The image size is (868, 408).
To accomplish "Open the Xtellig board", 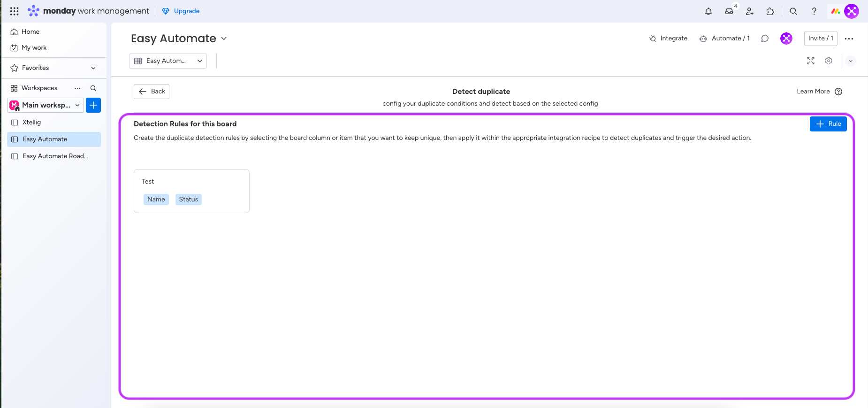I will pyautogui.click(x=31, y=123).
